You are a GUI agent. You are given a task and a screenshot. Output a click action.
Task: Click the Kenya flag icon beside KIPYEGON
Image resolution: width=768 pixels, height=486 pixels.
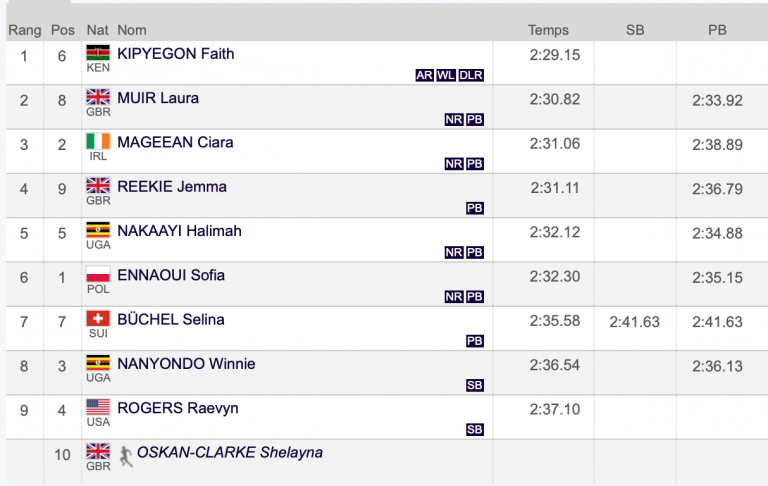[98, 52]
